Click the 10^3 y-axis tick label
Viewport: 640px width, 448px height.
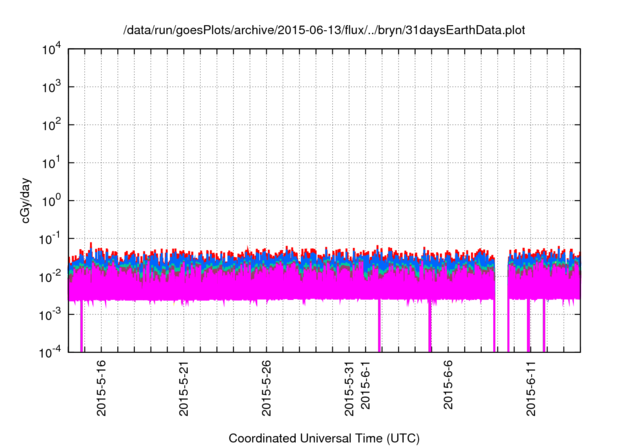[x=51, y=87]
